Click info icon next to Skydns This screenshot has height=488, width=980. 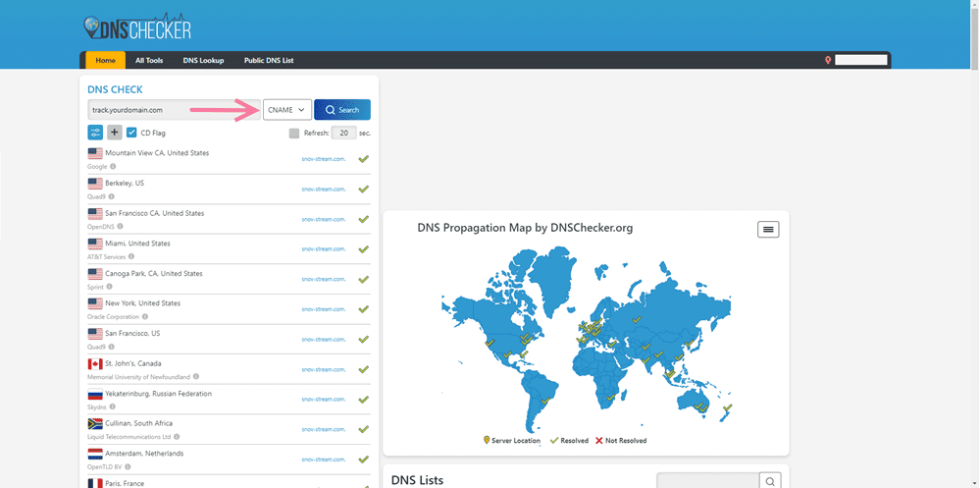coord(113,407)
